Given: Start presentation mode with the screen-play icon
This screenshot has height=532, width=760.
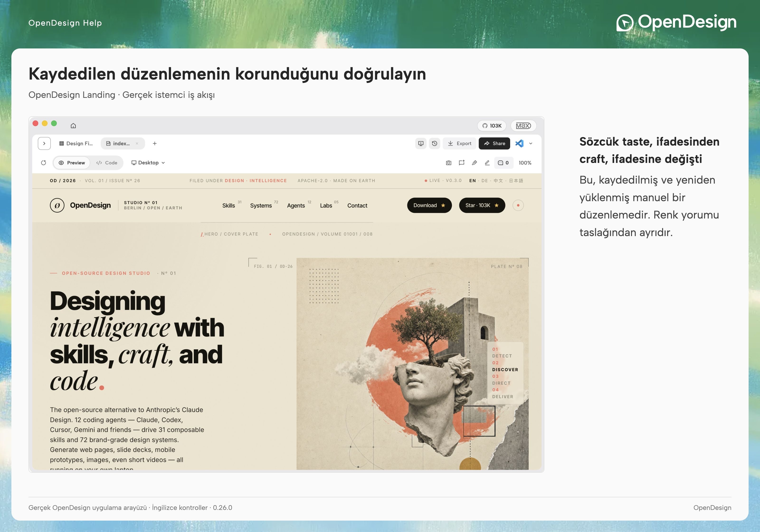Looking at the screenshot, I should (421, 143).
